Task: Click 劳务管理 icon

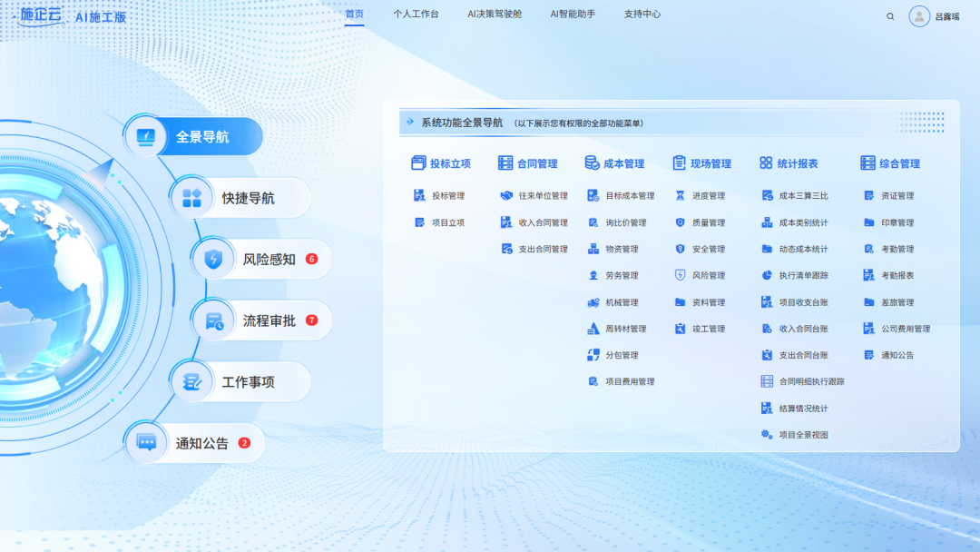Action: tap(593, 275)
